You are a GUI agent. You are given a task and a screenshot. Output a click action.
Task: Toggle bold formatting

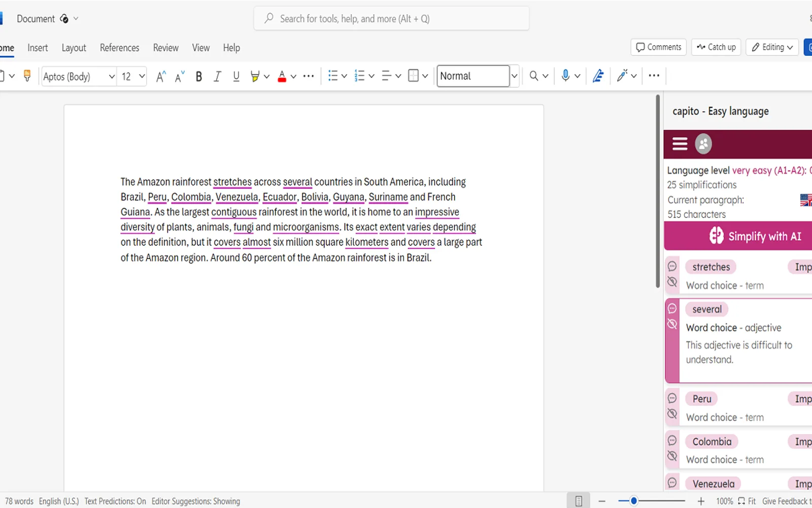(199, 76)
